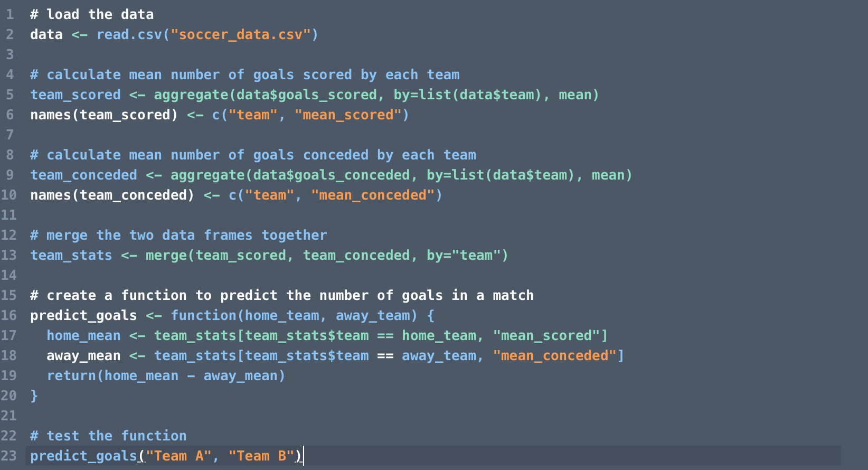
Task: Click line number 1 in the gutter
Action: click(10, 14)
